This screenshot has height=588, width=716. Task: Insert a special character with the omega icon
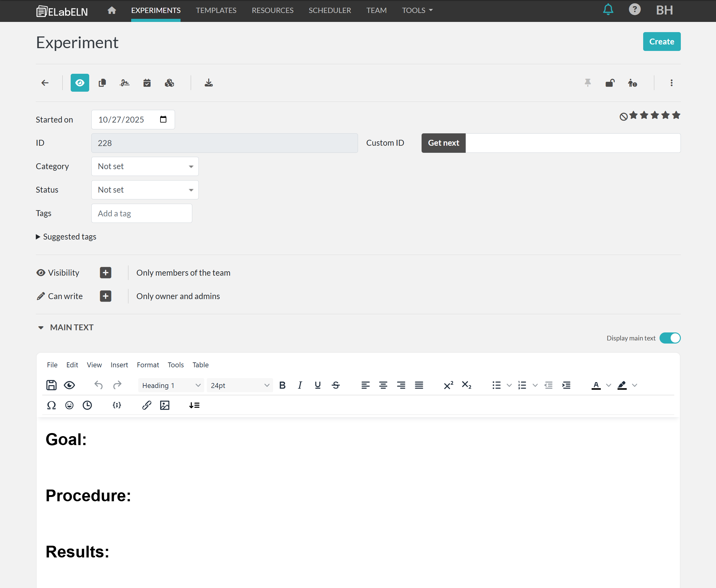point(52,405)
